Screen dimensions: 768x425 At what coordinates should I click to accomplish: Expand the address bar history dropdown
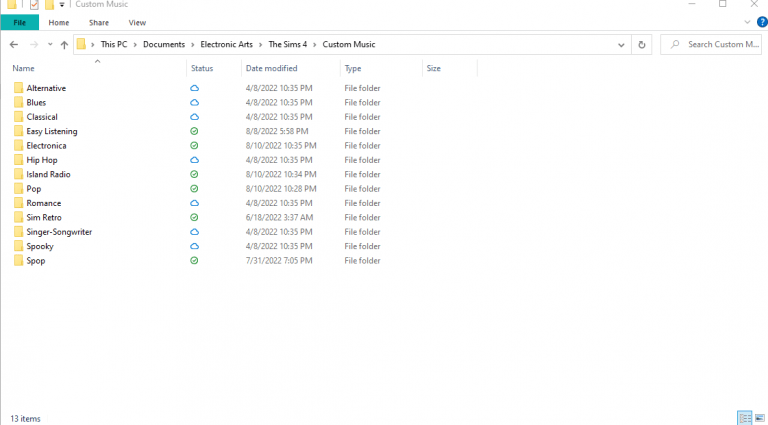(x=621, y=45)
